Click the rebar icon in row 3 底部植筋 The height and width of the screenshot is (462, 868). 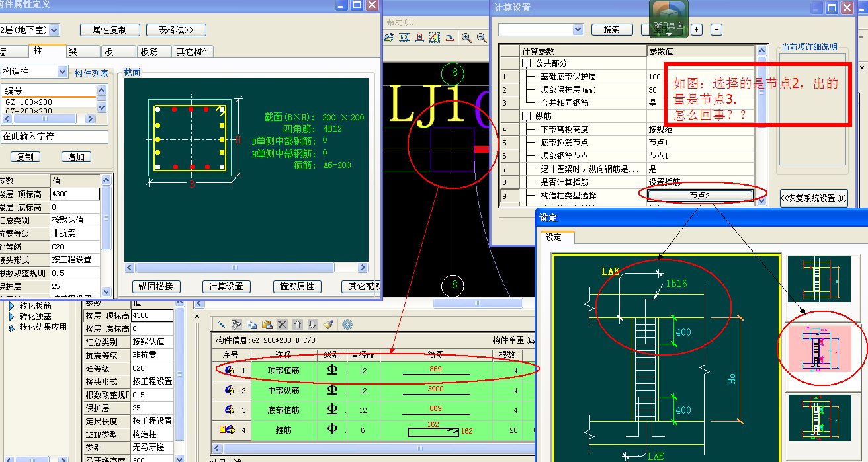click(230, 410)
